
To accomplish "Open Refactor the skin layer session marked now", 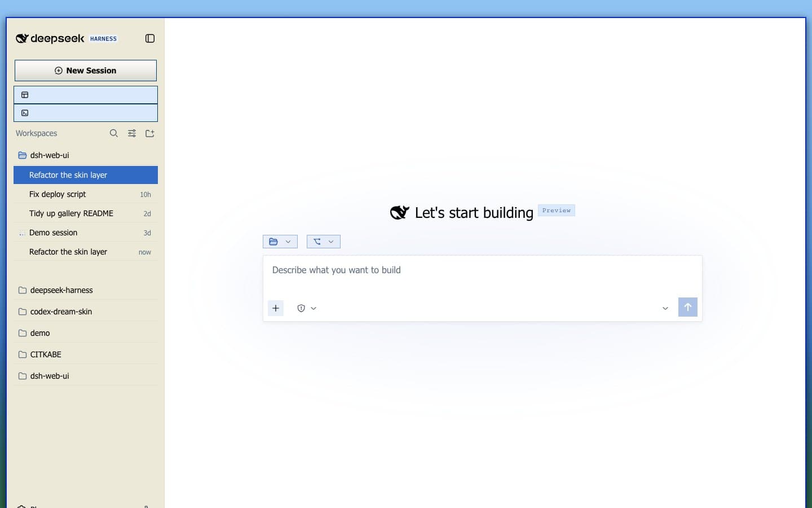I will (x=86, y=252).
